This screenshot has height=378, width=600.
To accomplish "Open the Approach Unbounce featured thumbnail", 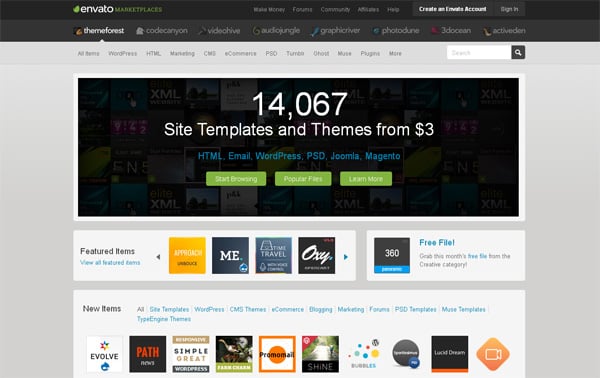I will (x=187, y=255).
